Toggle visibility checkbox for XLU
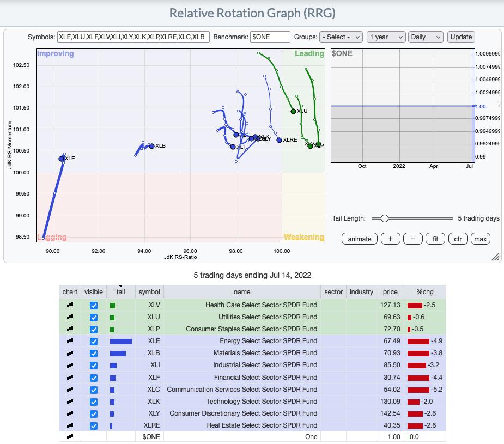504x444 pixels. pyautogui.click(x=94, y=318)
